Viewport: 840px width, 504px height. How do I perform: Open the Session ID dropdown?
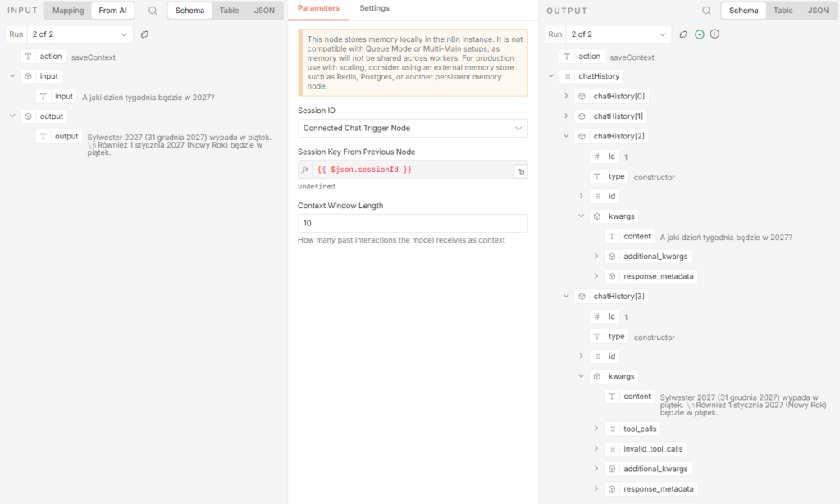pos(413,129)
